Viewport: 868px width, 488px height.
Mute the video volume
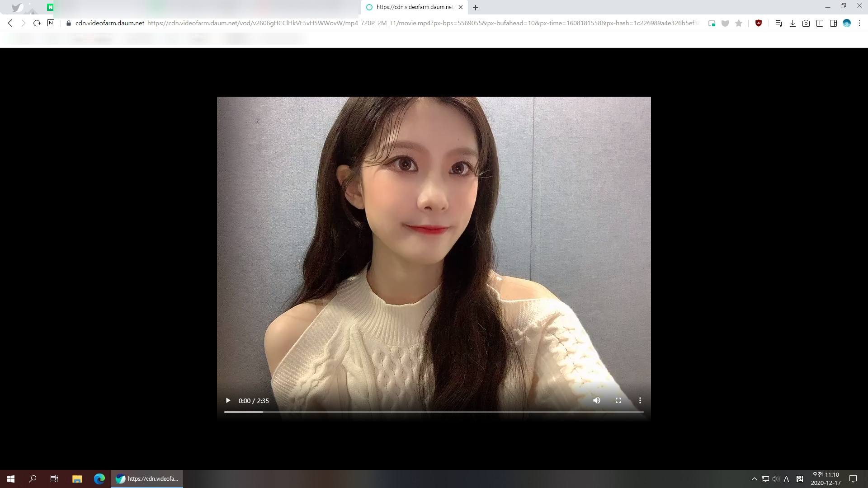point(597,400)
